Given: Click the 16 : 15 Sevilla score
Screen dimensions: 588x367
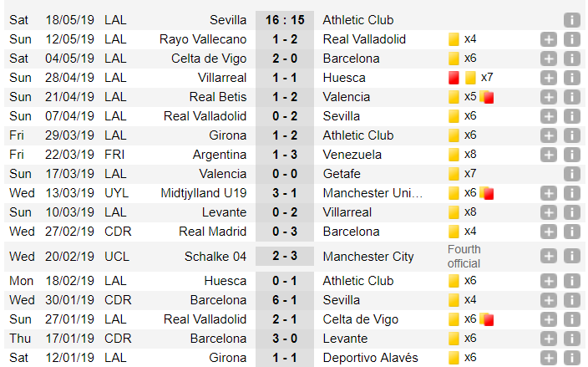Looking at the screenshot, I should [285, 20].
